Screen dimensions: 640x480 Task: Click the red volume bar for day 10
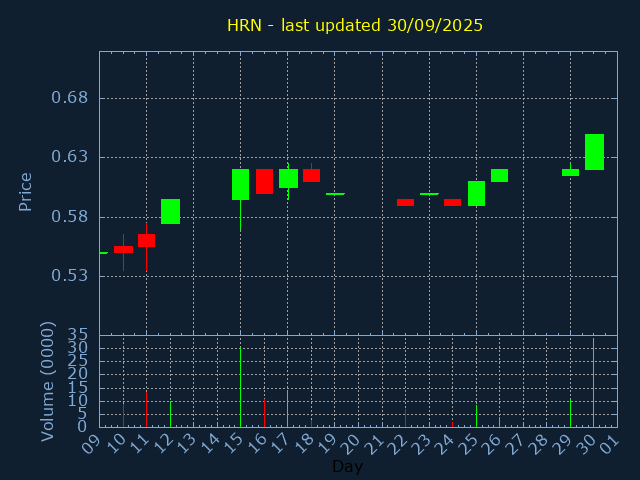tap(123, 415)
